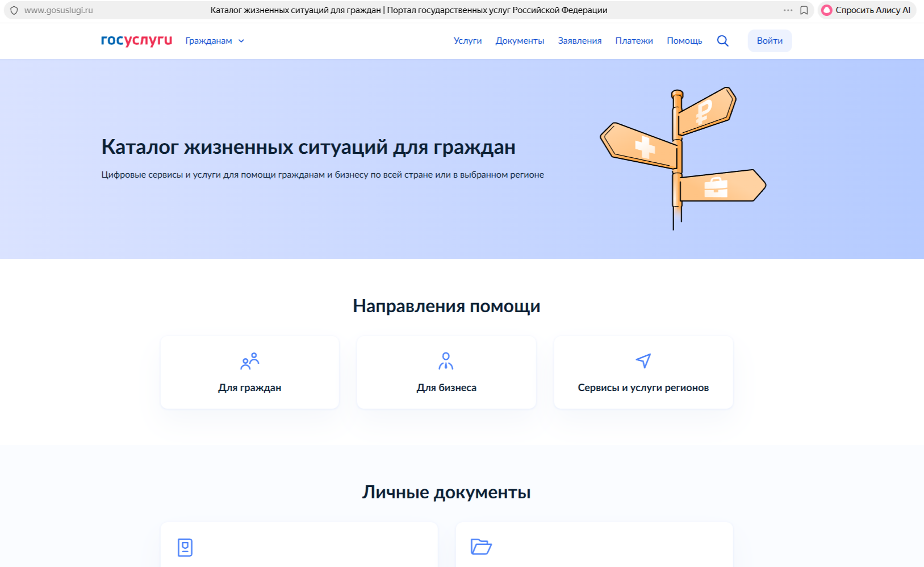The image size is (924, 567).
Task: Click the site security shield icon
Action: [14, 10]
